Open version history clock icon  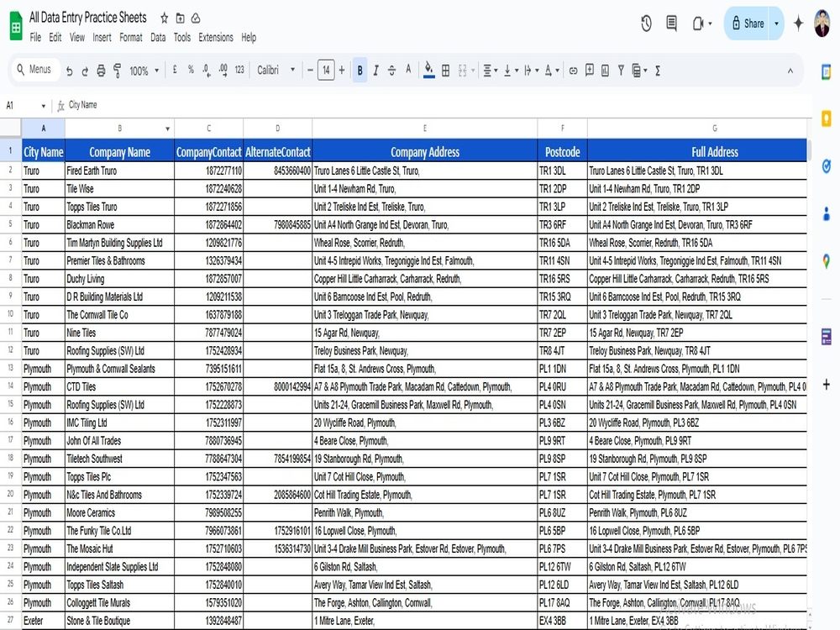point(646,23)
